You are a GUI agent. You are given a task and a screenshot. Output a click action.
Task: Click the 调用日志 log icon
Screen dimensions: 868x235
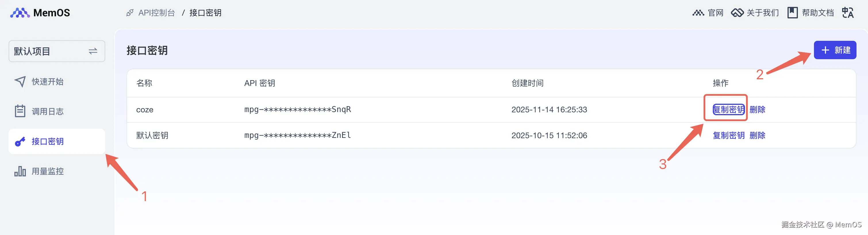[20, 111]
